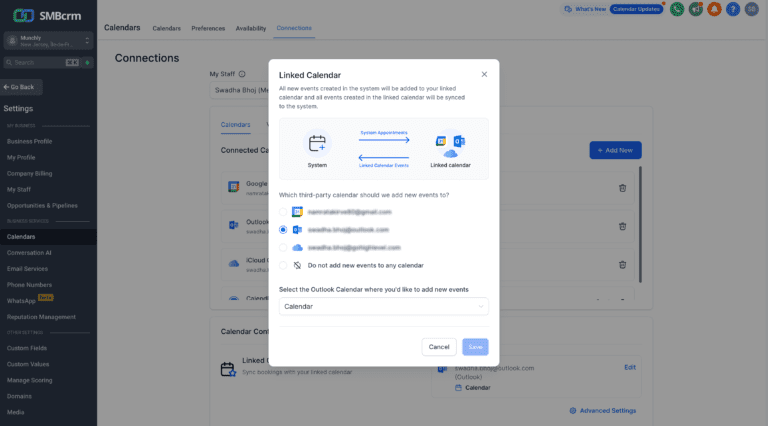
Task: Click the Linked Calendar icon in configuration
Action: (x=228, y=369)
